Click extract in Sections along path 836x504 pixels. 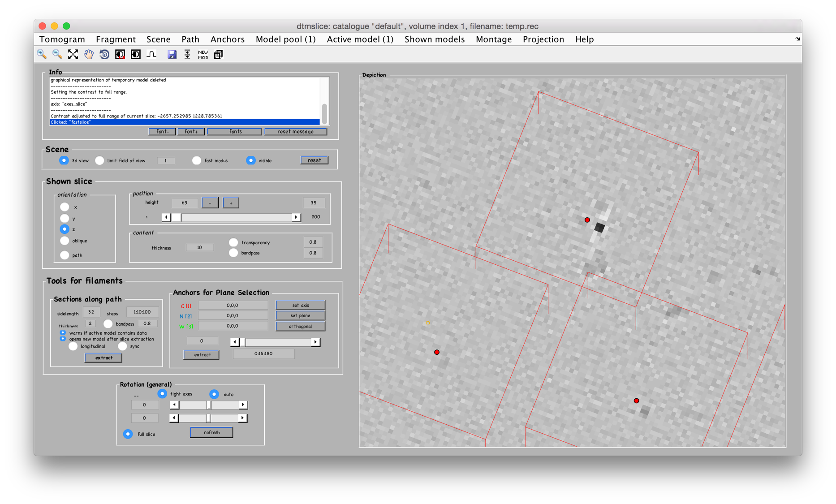(103, 358)
